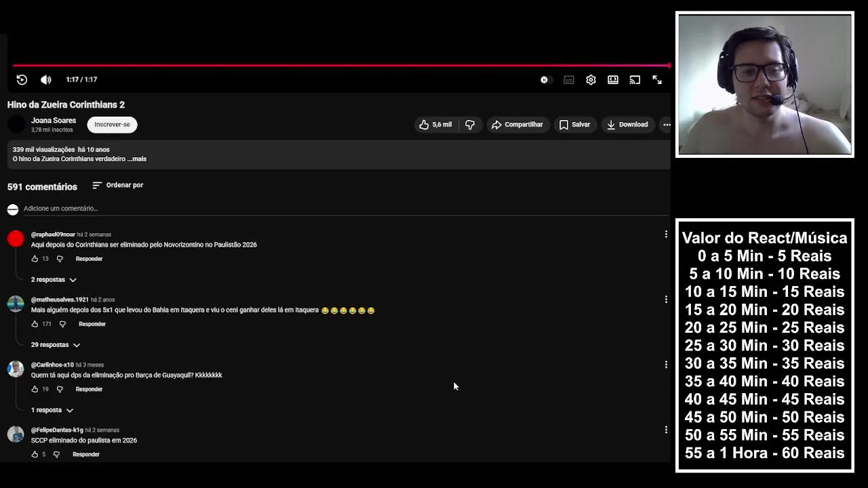Expand 1 resposta reply
This screenshot has height=488, width=868.
click(x=52, y=410)
